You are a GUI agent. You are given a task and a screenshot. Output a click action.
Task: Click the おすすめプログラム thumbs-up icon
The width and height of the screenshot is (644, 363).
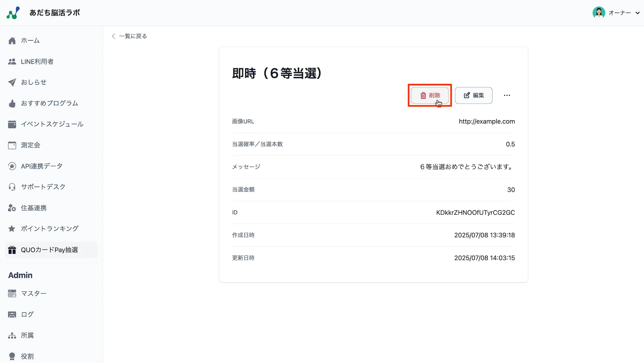point(12,103)
